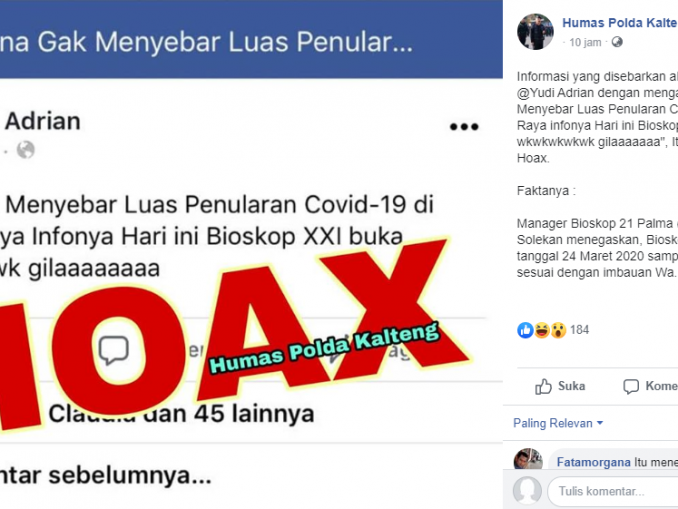Click the three-dot options menu on Adrian's post
Image resolution: width=678 pixels, height=509 pixels.
(464, 127)
